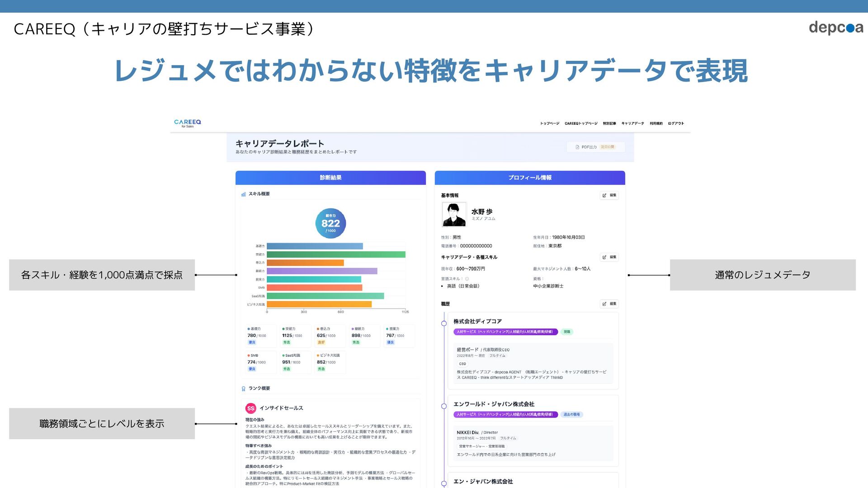868x488 pixels.
Task: Click the 突破力 1125/1000 score card
Action: click(x=295, y=336)
